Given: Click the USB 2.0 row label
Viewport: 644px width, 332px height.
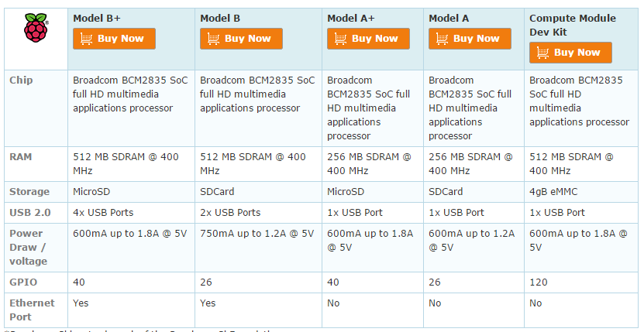Looking at the screenshot, I should [x=30, y=213].
